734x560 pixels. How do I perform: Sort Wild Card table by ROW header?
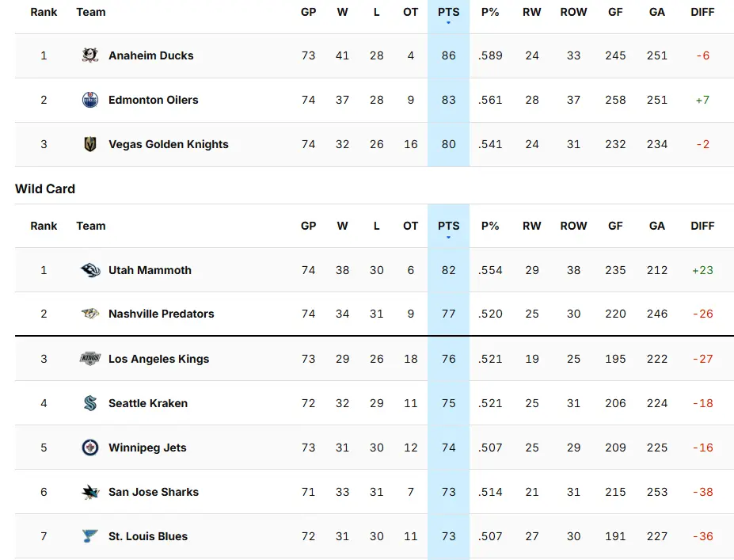click(573, 226)
